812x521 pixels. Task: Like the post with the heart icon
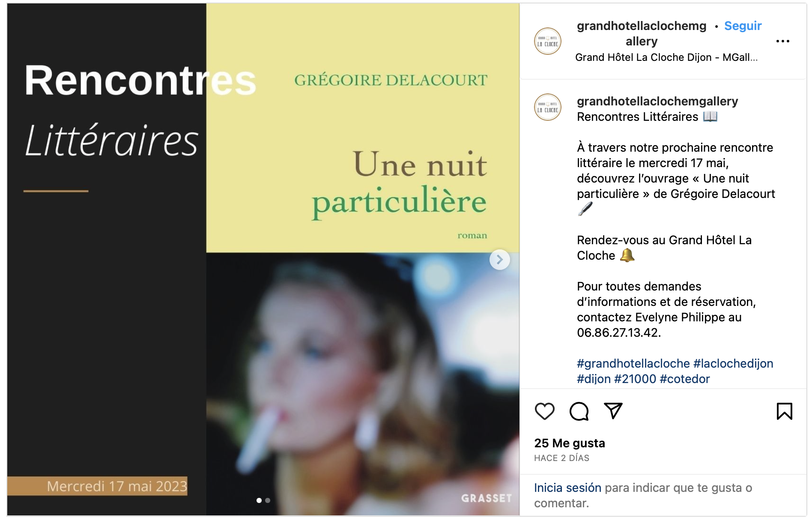coord(544,411)
